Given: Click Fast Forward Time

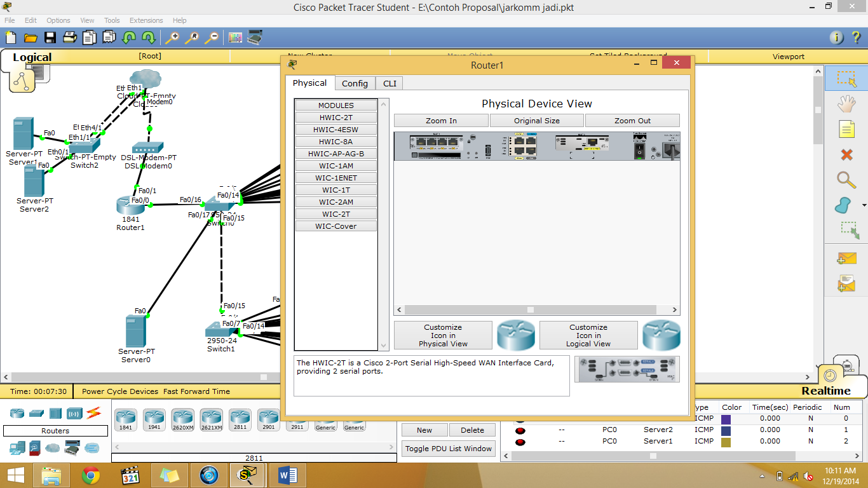Looking at the screenshot, I should (x=196, y=391).
